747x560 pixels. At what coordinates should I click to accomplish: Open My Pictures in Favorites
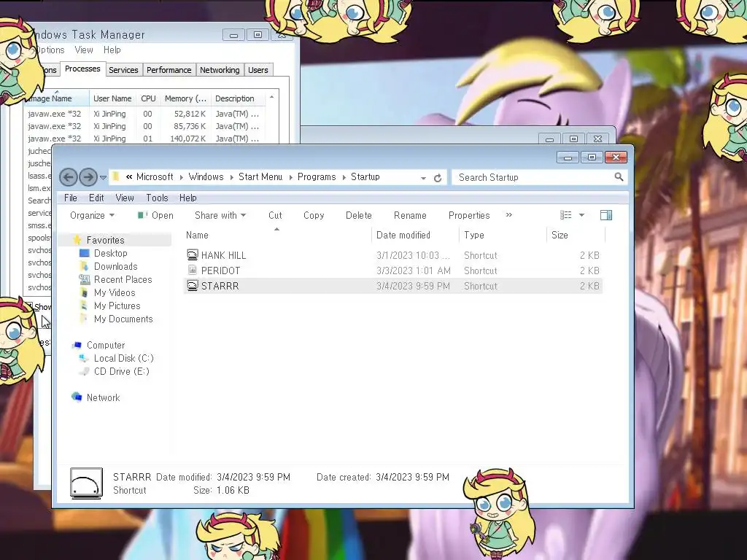[x=117, y=306]
